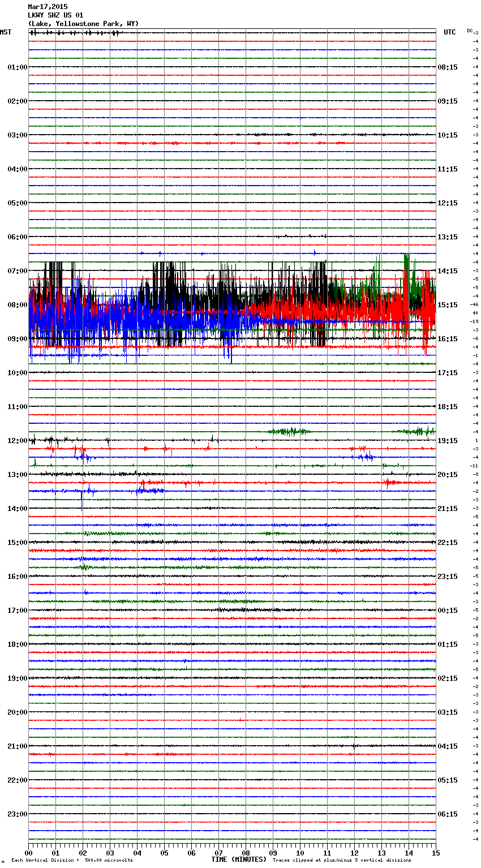This screenshot has width=481, height=868.
Task: Select the 06:00 MST row label
Action: pos(17,237)
